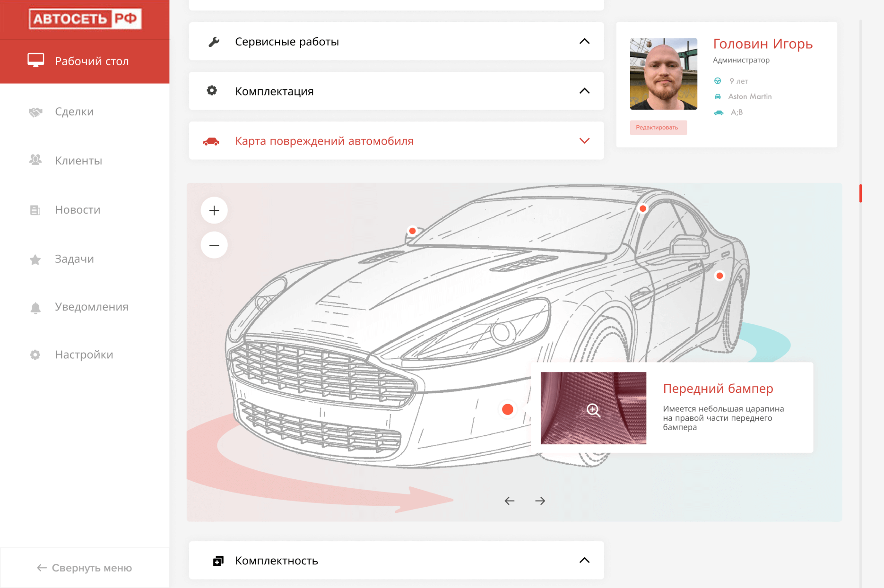Expand the Комплектность section
Screen dimensions: 884x588
(x=584, y=561)
